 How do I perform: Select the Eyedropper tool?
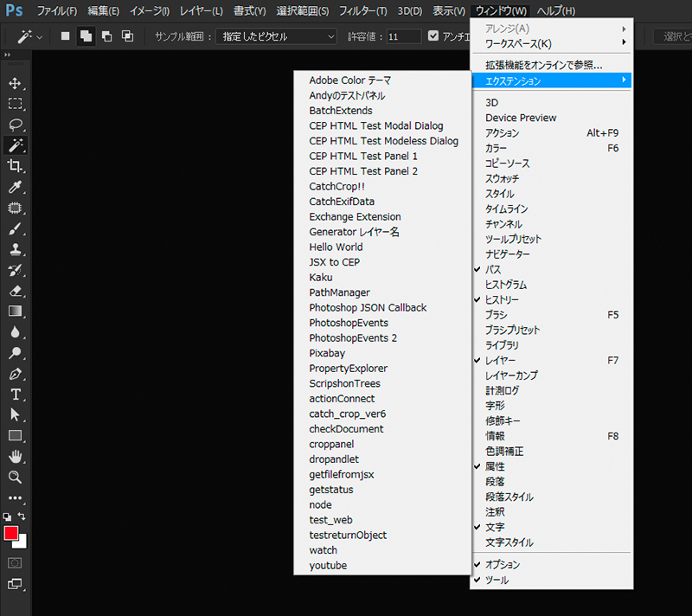15,187
